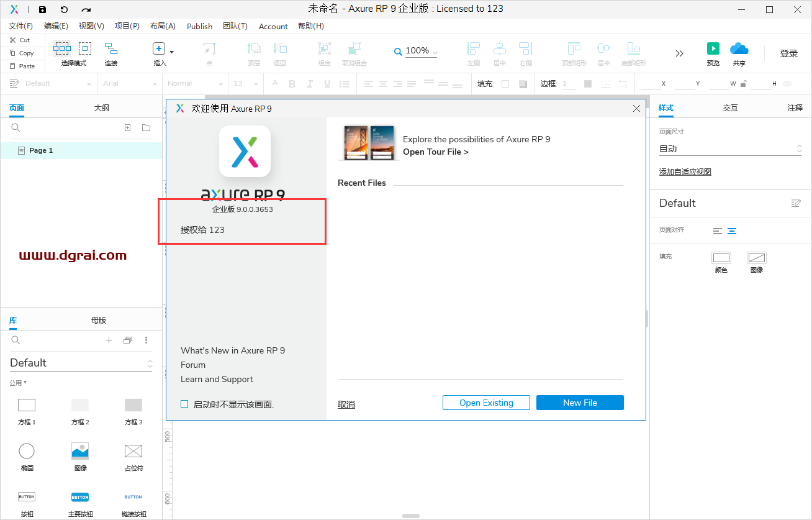
Task: Click the 组合 (group) toolbar icon
Action: [x=324, y=50]
